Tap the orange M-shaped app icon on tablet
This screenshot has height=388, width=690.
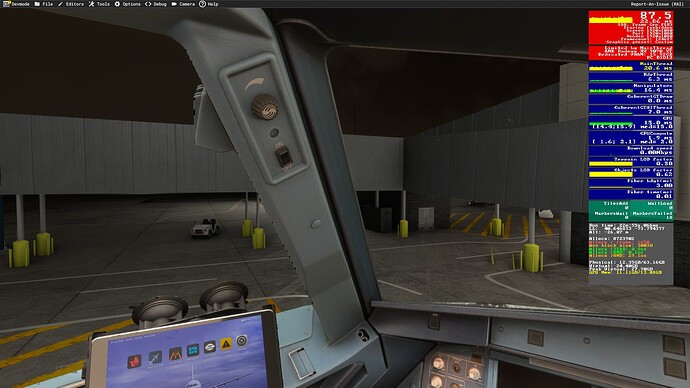[x=175, y=354]
